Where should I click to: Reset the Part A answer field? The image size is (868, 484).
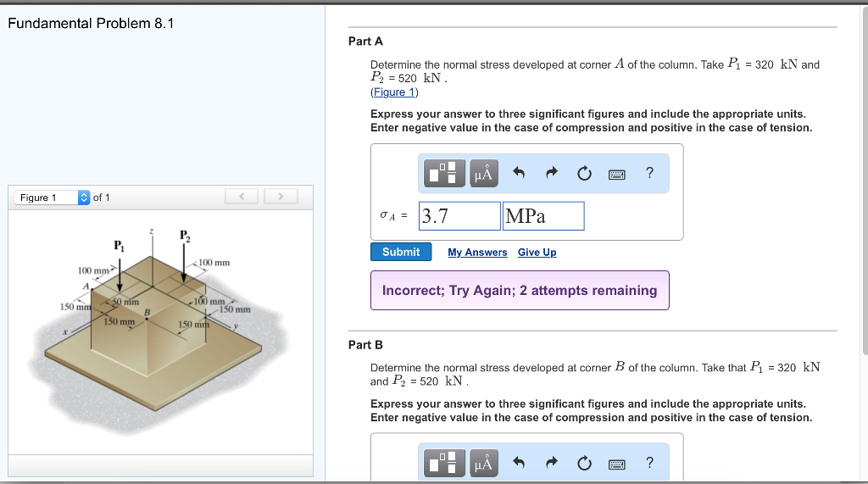click(x=584, y=174)
